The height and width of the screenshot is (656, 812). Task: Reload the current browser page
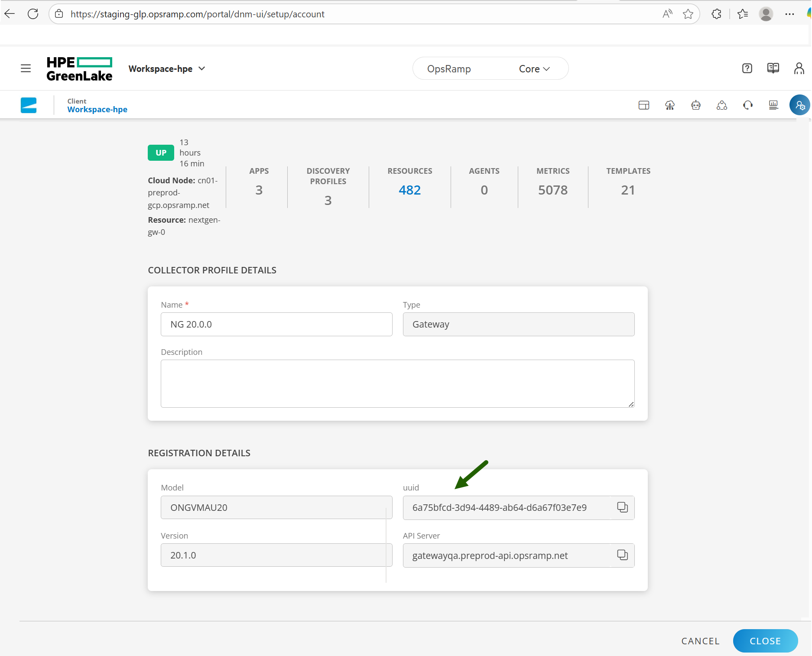(x=33, y=14)
